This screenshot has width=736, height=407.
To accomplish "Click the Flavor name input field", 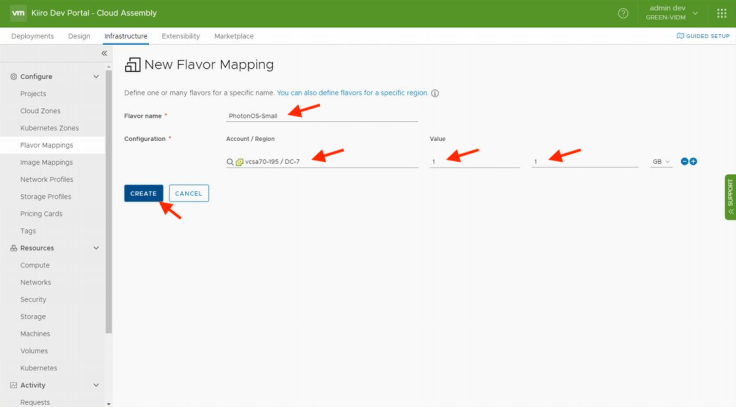I will pos(322,115).
